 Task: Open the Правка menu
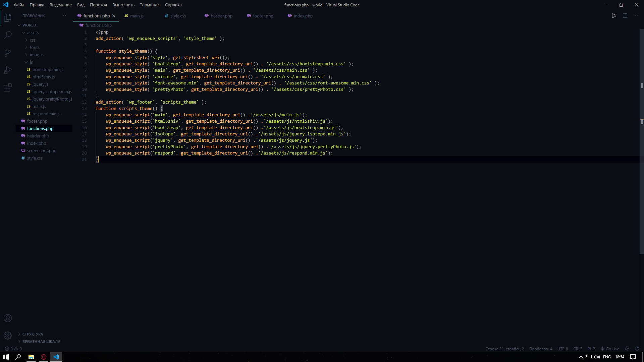tap(37, 5)
